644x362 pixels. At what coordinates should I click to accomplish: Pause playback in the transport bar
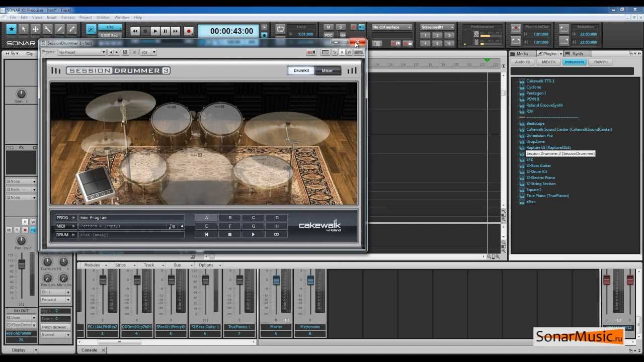[165, 31]
